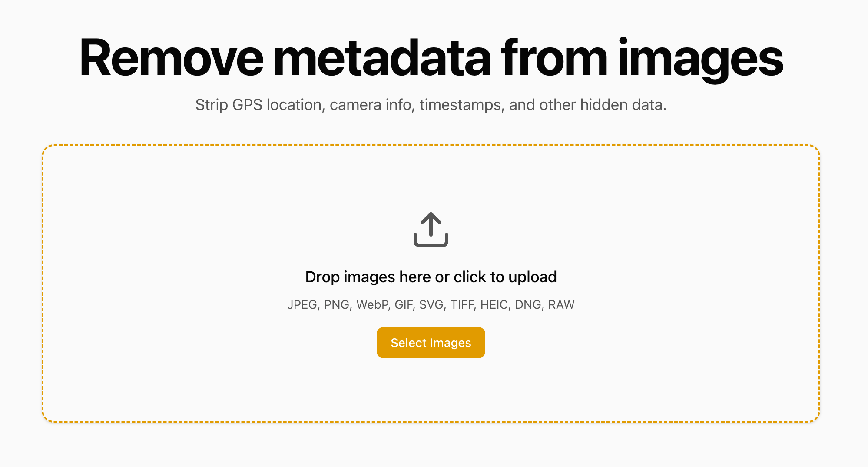The height and width of the screenshot is (467, 868).
Task: Click the word 'metadata' in the main heading
Action: [382, 59]
